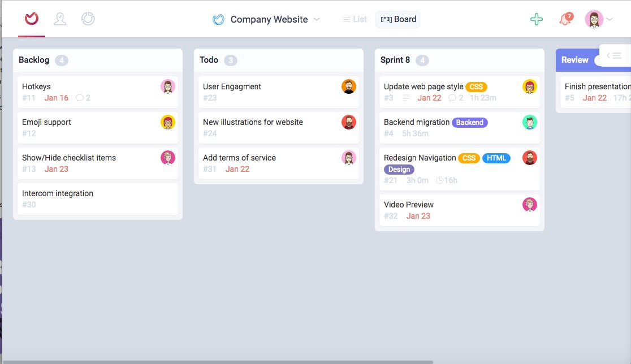Screen dimensions: 631x364
Task: Click the assignee avatar on User Engagment
Action: [349, 86]
